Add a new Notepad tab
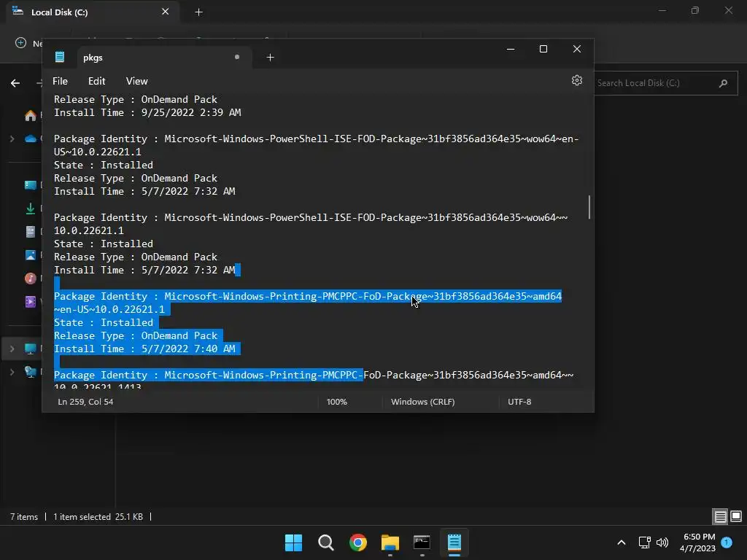Viewport: 747px width, 560px height. tap(270, 58)
